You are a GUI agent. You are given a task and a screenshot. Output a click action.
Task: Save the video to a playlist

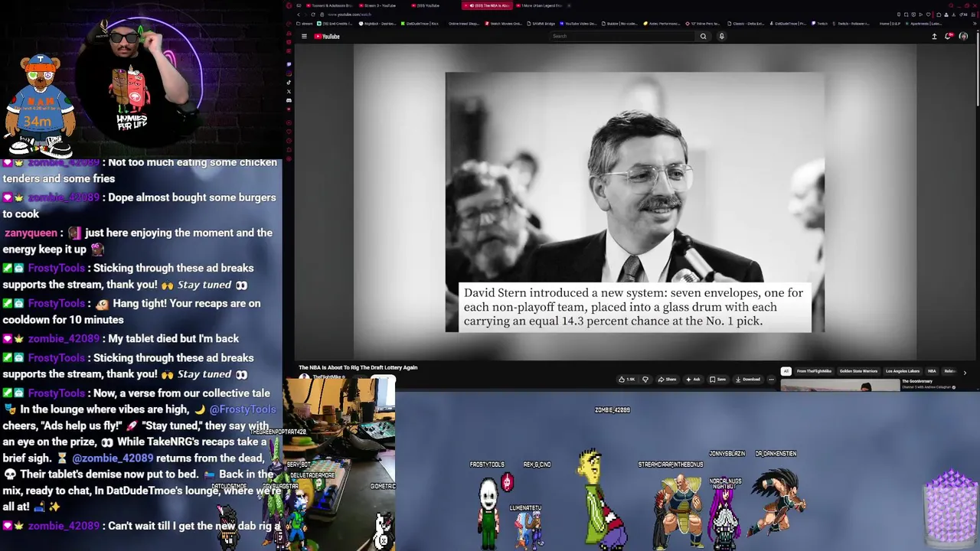pos(717,380)
